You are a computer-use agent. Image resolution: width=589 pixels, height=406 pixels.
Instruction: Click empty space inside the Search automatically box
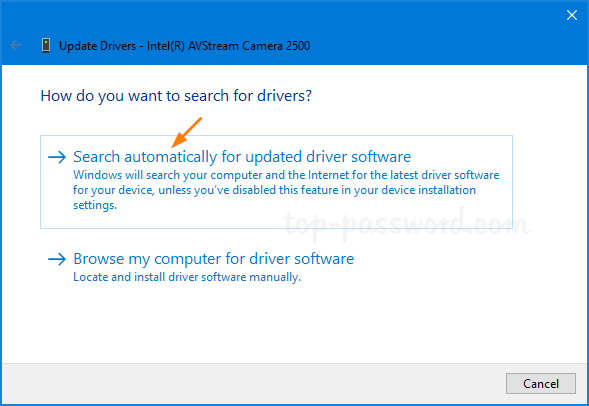[x=376, y=216]
